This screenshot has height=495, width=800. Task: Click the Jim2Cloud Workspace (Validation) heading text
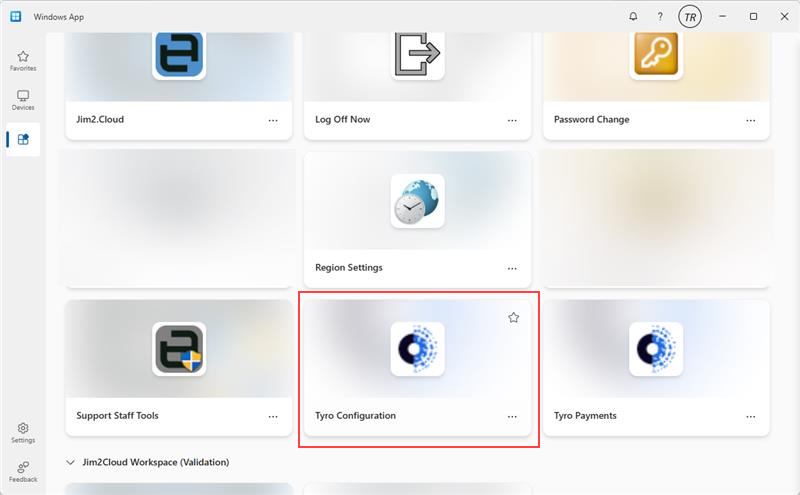click(156, 462)
